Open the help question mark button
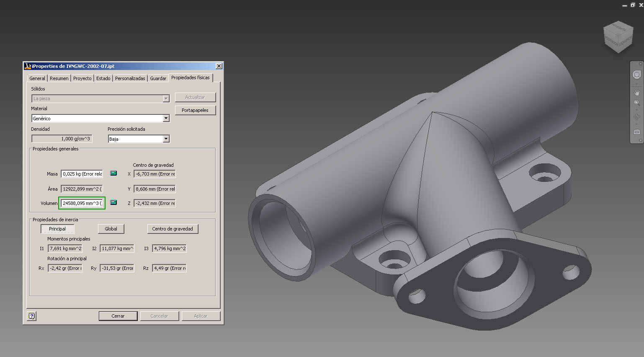This screenshot has width=644, height=357. 32,316
